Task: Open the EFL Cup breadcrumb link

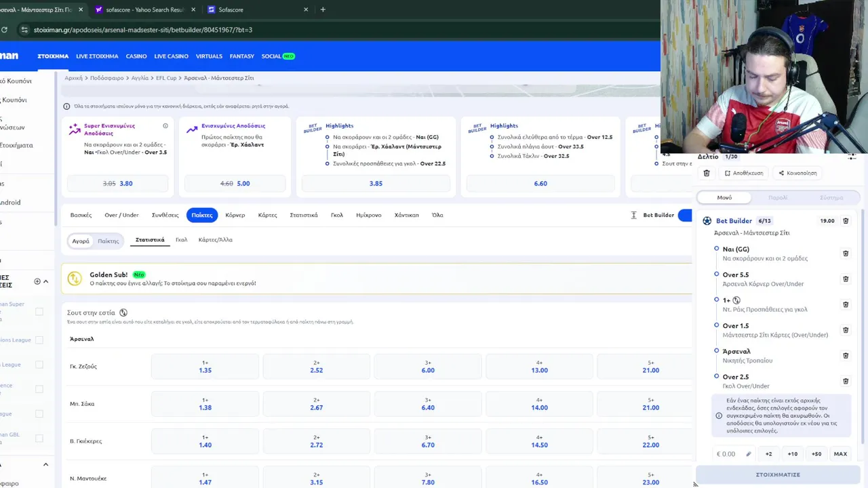Action: (166, 78)
